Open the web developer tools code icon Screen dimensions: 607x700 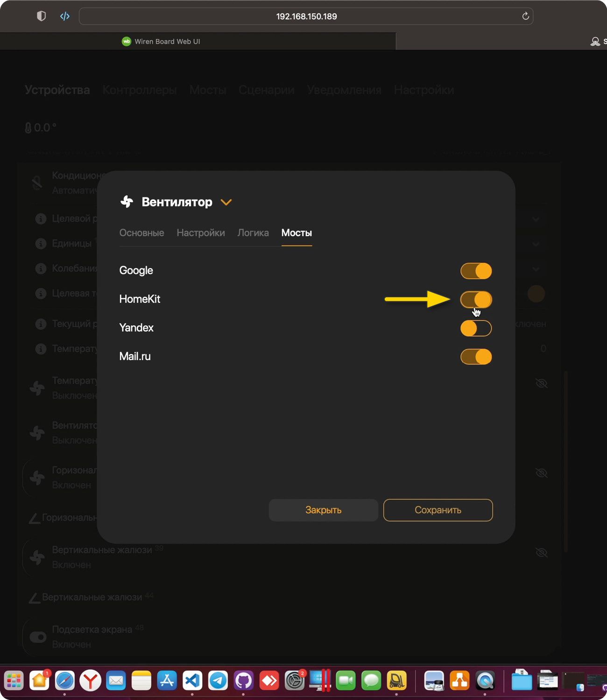(65, 16)
